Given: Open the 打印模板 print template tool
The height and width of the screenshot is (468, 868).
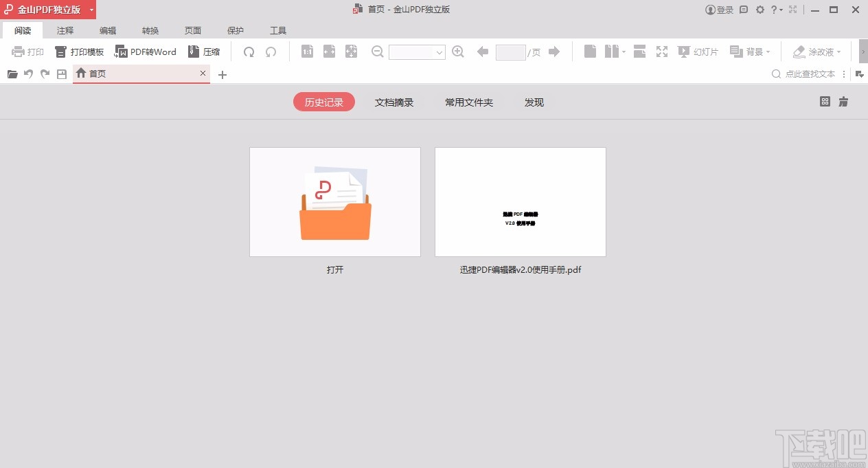Looking at the screenshot, I should (79, 52).
